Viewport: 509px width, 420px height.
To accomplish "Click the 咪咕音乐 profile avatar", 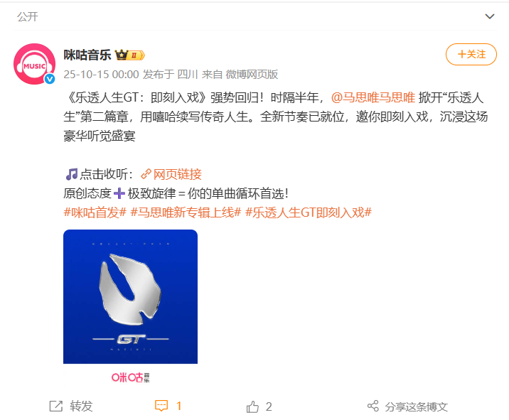I will tap(34, 64).
